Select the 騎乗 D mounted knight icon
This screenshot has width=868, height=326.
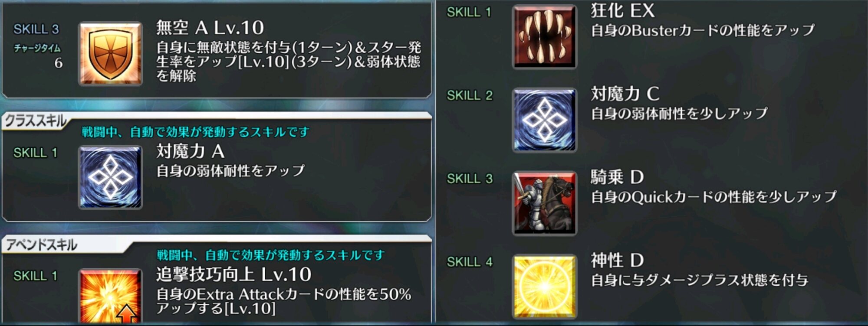pos(545,203)
